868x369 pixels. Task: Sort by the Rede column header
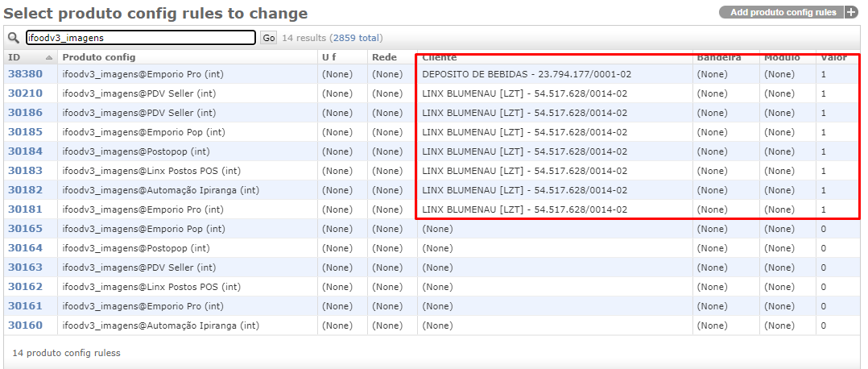[x=382, y=57]
